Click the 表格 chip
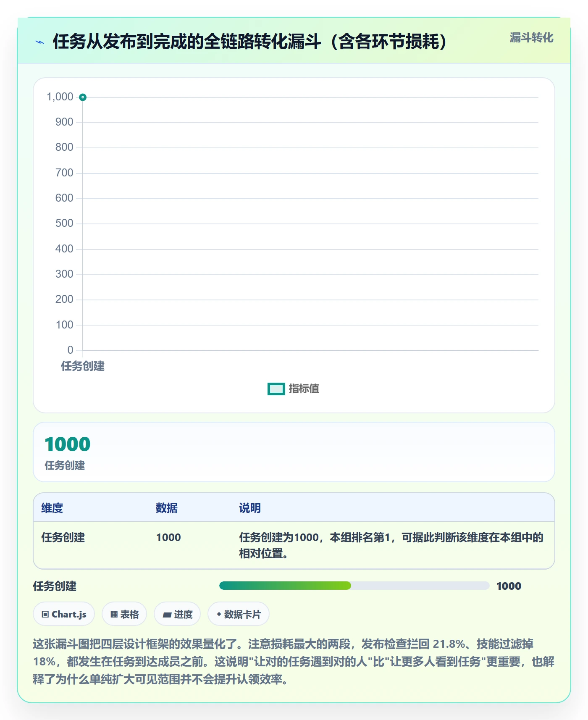588x720 pixels. (124, 614)
